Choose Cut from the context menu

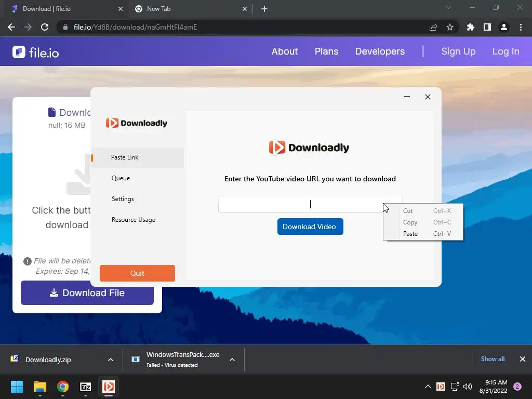coord(423,211)
